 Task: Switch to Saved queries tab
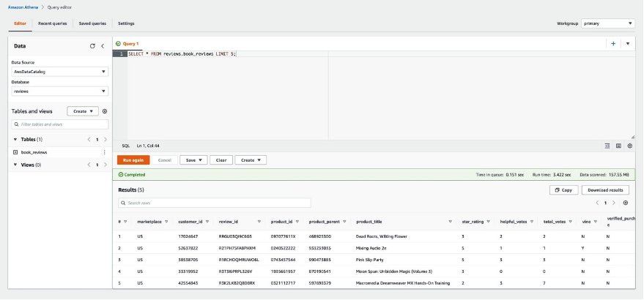(x=92, y=23)
